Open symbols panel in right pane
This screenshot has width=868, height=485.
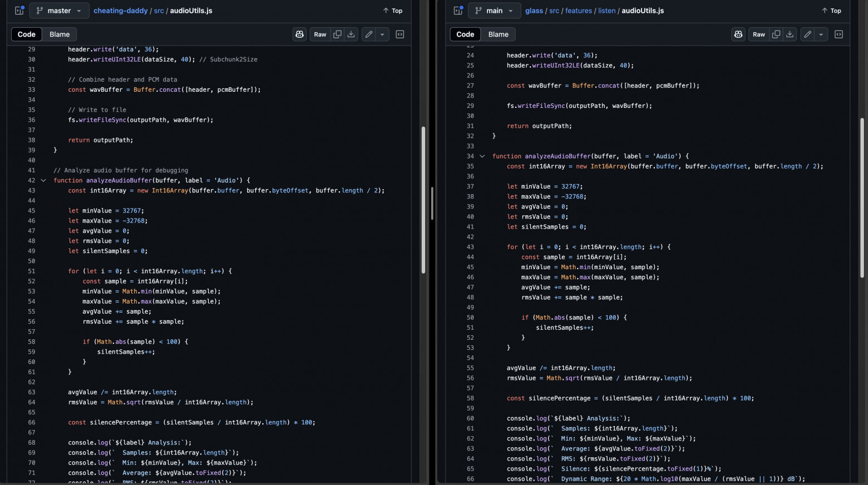click(x=839, y=34)
